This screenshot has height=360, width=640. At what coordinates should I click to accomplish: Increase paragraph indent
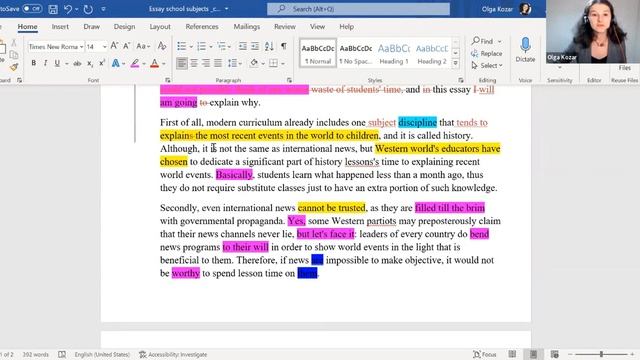[x=255, y=46]
